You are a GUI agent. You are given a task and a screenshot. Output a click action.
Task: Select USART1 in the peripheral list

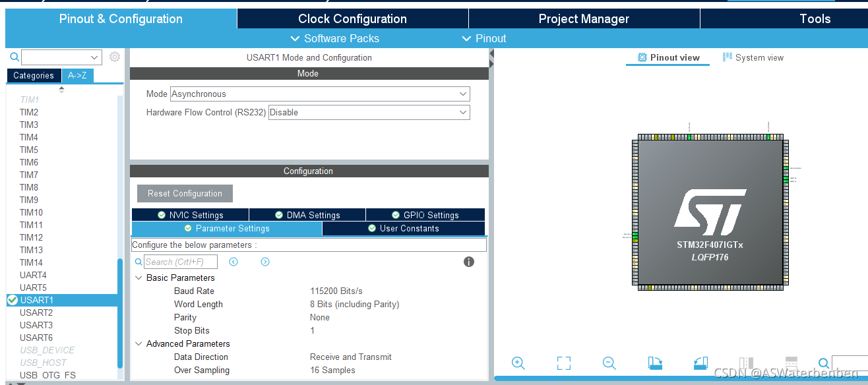[x=37, y=300]
